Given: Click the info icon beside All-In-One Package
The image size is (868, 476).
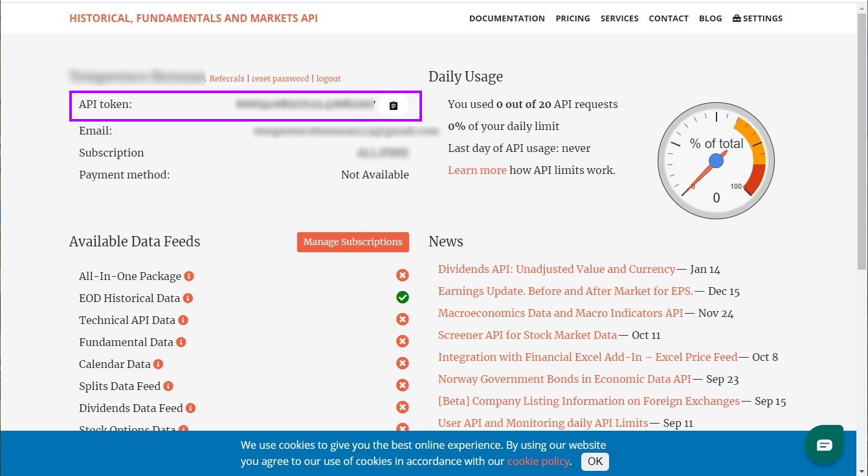Looking at the screenshot, I should 188,276.
